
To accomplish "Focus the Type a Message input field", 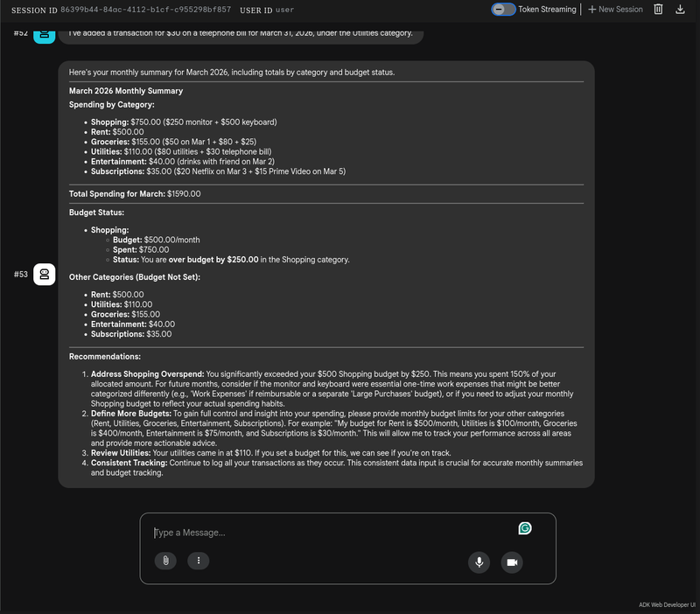I will pos(332,533).
